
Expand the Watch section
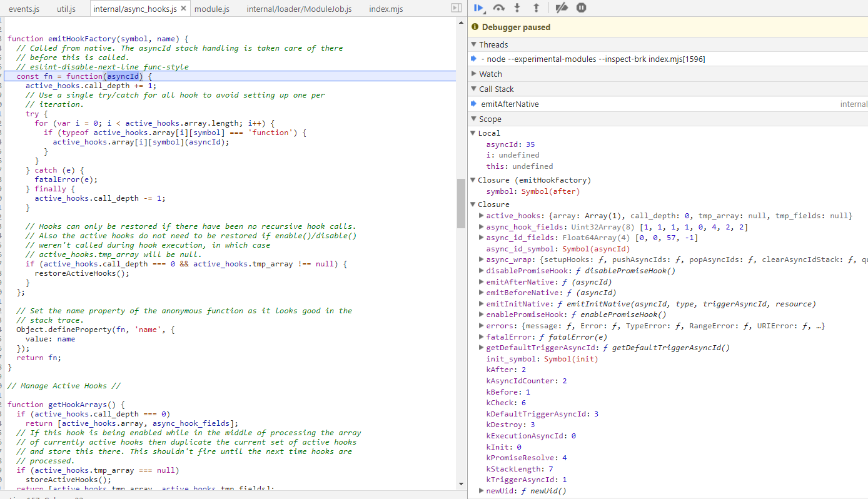pos(668,74)
